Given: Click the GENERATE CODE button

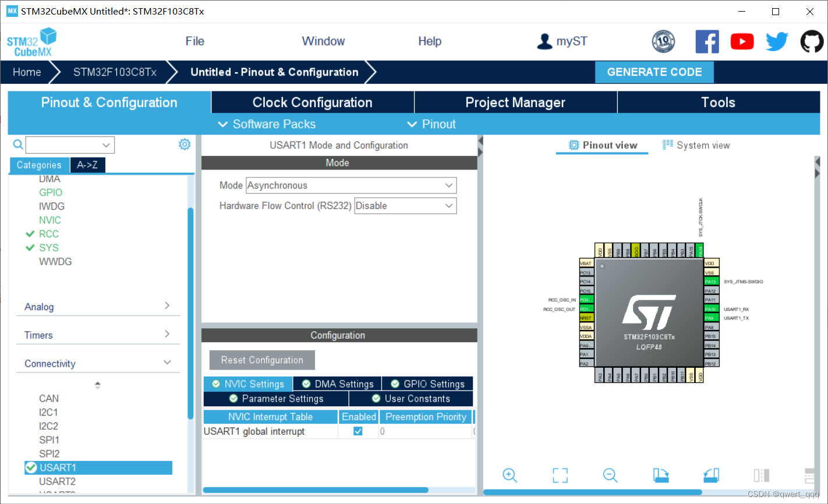Looking at the screenshot, I should coord(654,72).
